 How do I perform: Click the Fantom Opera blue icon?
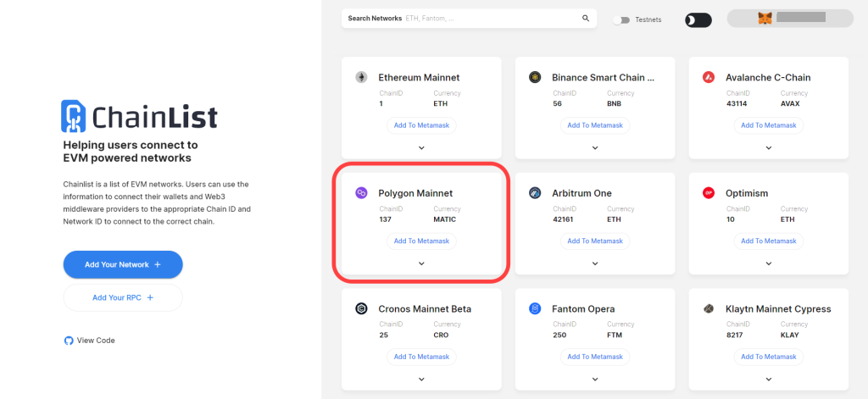(x=535, y=309)
